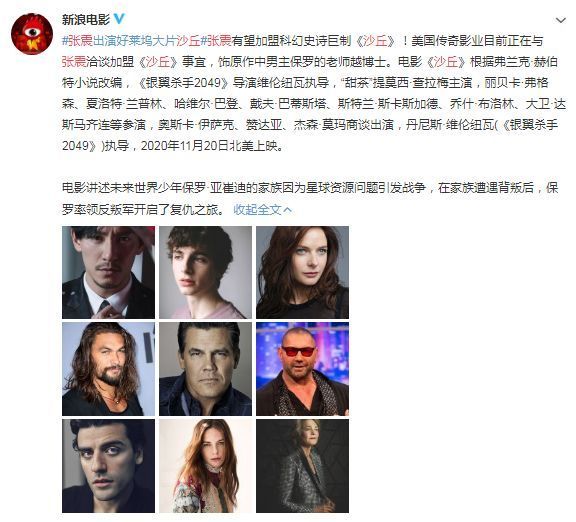Image resolution: width=576 pixels, height=522 pixels.
Task: Open dark photo of older woman in tweed jacket
Action: point(302,466)
